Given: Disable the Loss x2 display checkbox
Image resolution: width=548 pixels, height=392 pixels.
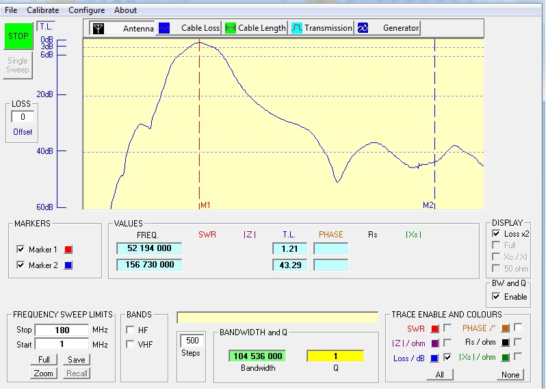Looking at the screenshot, I should 495,234.
